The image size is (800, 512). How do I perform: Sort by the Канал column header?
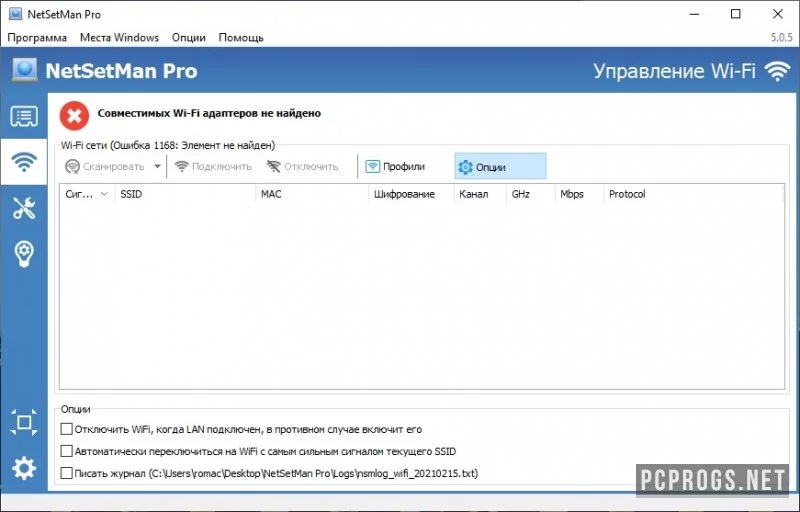point(480,194)
